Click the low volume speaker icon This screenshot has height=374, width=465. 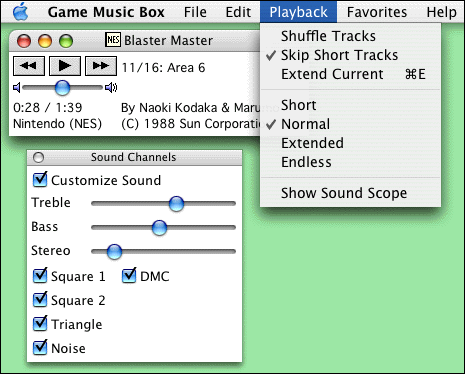tap(17, 88)
